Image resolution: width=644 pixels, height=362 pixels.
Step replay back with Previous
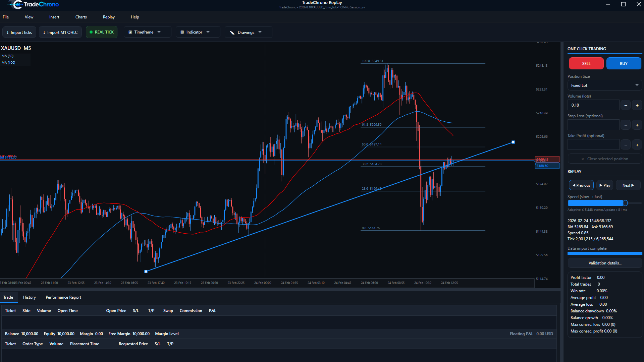pyautogui.click(x=581, y=185)
